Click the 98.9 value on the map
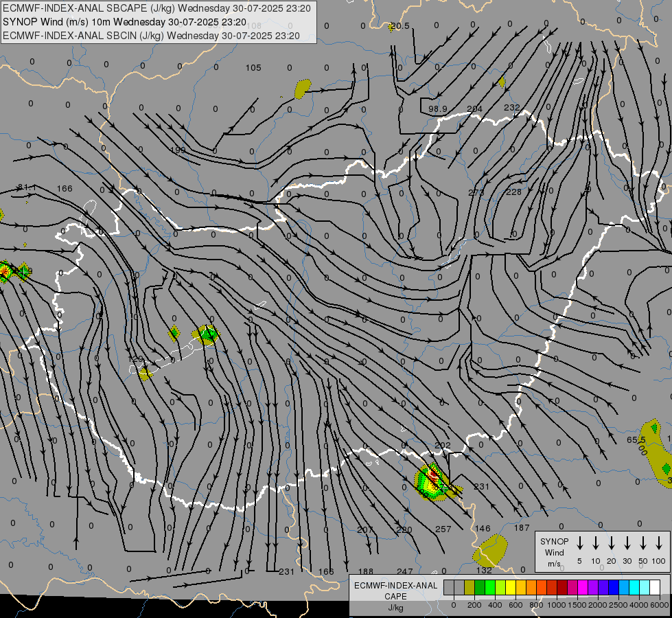 click(437, 109)
